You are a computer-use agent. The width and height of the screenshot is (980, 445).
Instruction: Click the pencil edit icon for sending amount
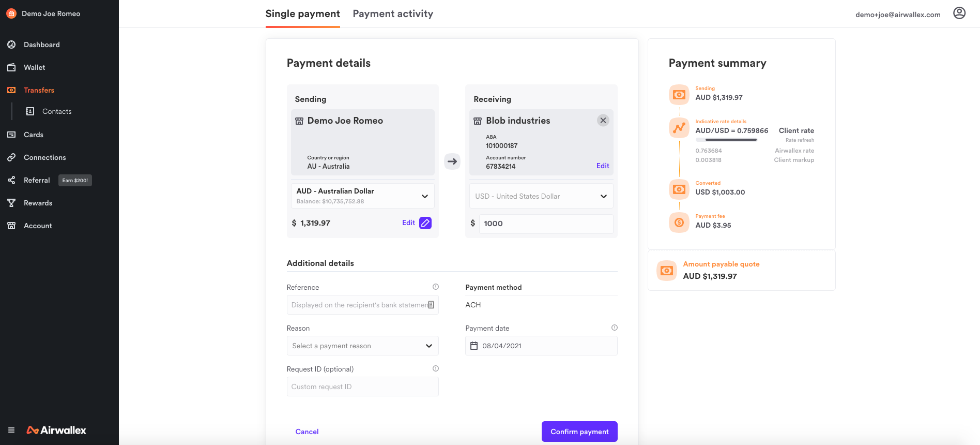click(425, 223)
